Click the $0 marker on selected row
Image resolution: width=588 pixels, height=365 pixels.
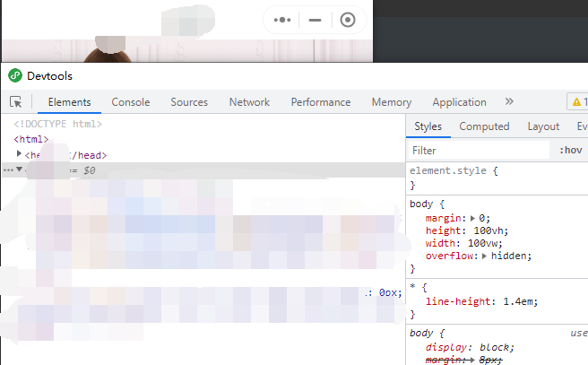click(90, 170)
